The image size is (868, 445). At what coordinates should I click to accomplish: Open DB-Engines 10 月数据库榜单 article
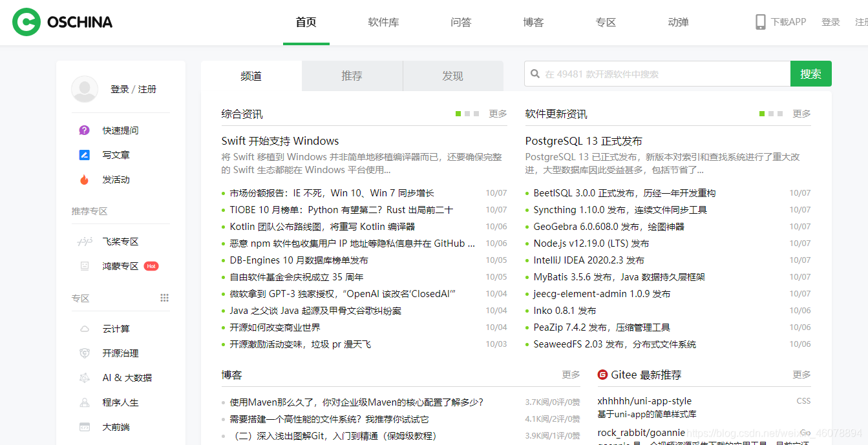299,260
